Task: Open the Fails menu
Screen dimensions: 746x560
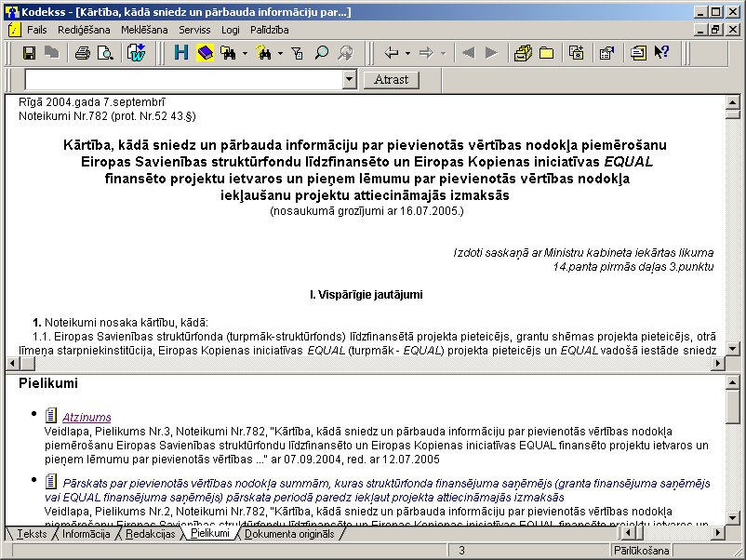Action: [x=36, y=30]
